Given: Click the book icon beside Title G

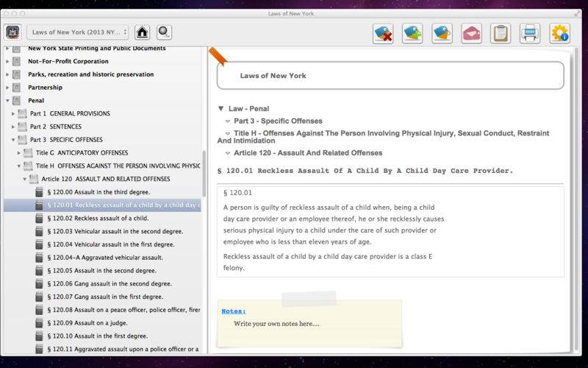Looking at the screenshot, I should [x=28, y=153].
